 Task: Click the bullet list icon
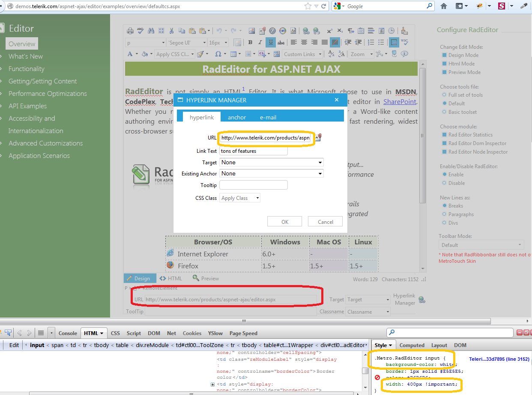[381, 42]
